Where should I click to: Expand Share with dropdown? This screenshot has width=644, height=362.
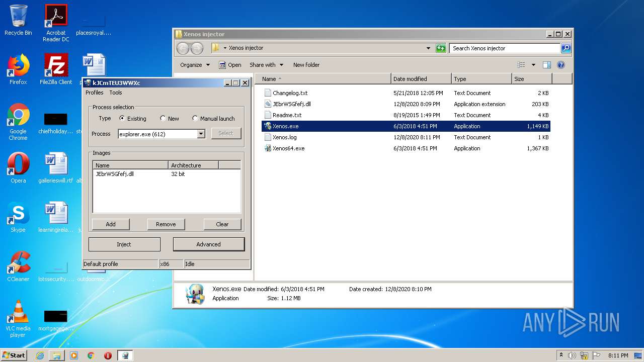point(267,65)
